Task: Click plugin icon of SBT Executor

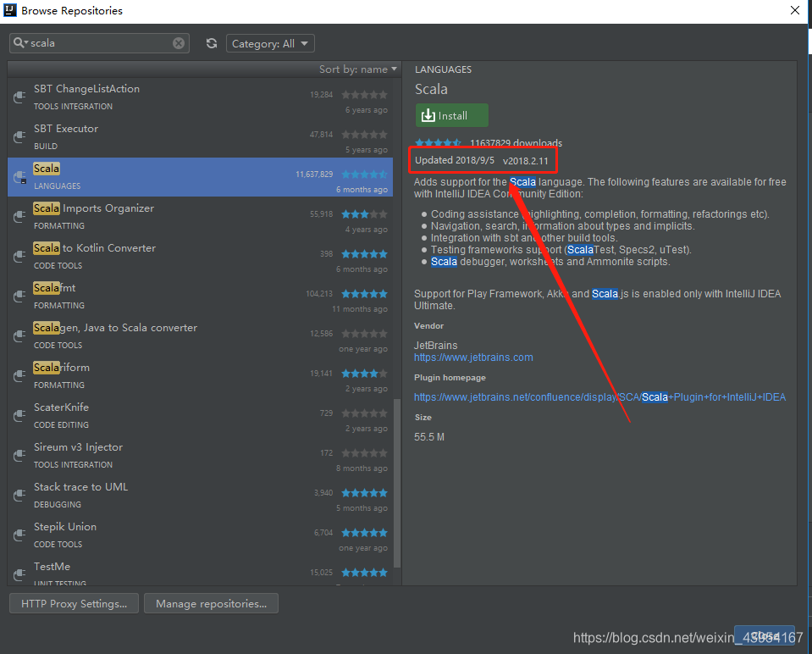Action: [x=19, y=136]
